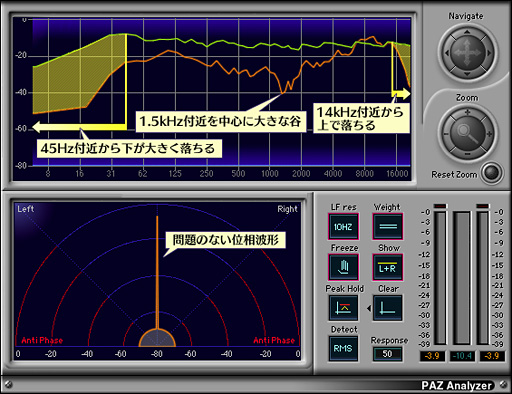This screenshot has width=512, height=394.
Task: Click the left level meter bar
Action: [x=440, y=277]
